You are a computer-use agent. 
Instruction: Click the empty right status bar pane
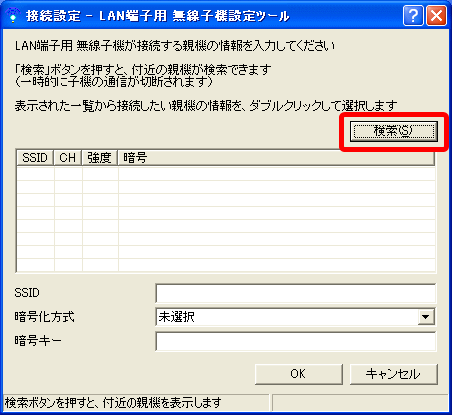pyautogui.click(x=360, y=403)
